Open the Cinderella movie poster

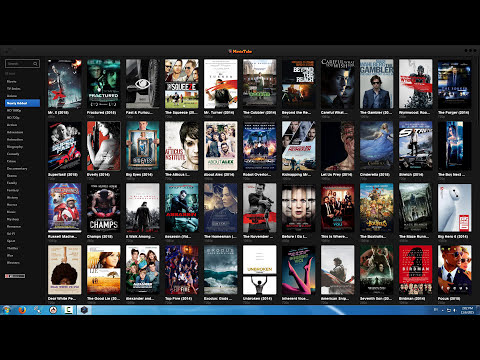(x=377, y=146)
